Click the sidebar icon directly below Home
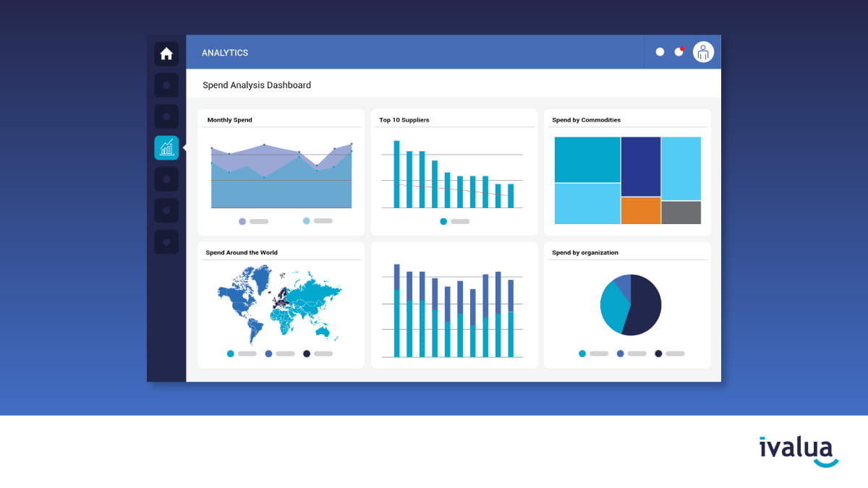The width and height of the screenshot is (868, 488). [x=166, y=85]
